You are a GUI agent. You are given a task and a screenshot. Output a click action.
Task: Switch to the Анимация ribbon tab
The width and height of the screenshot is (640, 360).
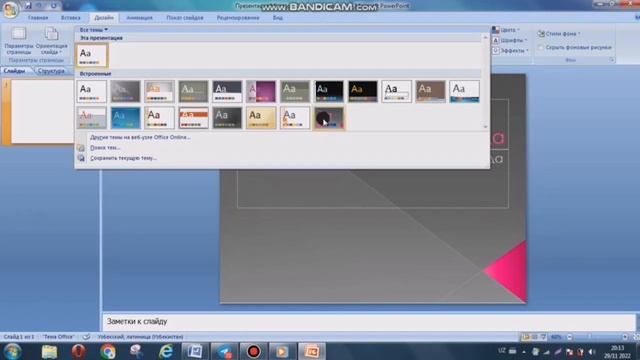139,18
